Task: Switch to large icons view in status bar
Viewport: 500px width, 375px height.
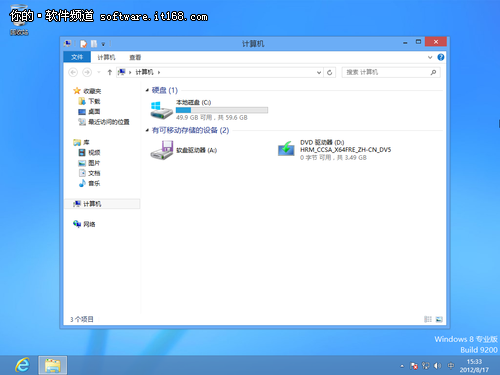Action: (439, 319)
